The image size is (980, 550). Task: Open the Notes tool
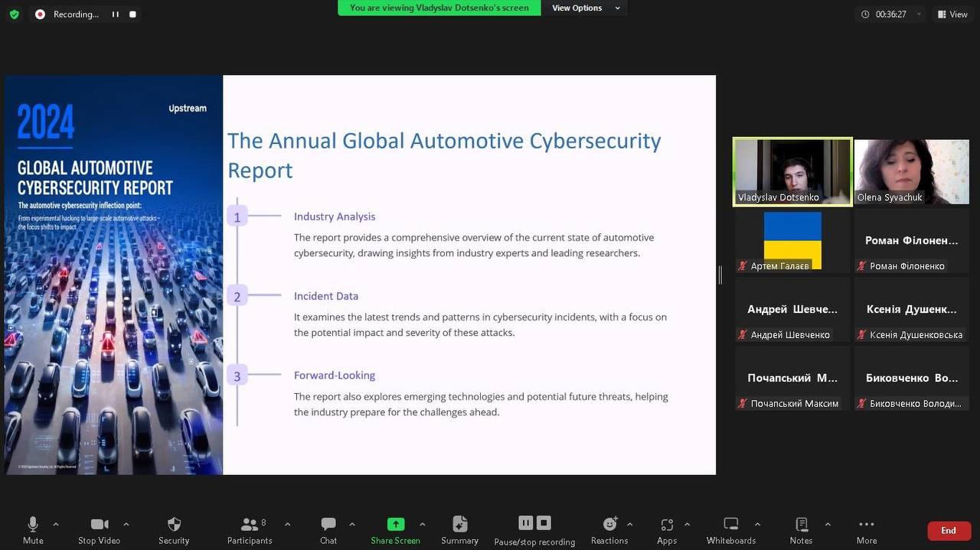click(801, 525)
